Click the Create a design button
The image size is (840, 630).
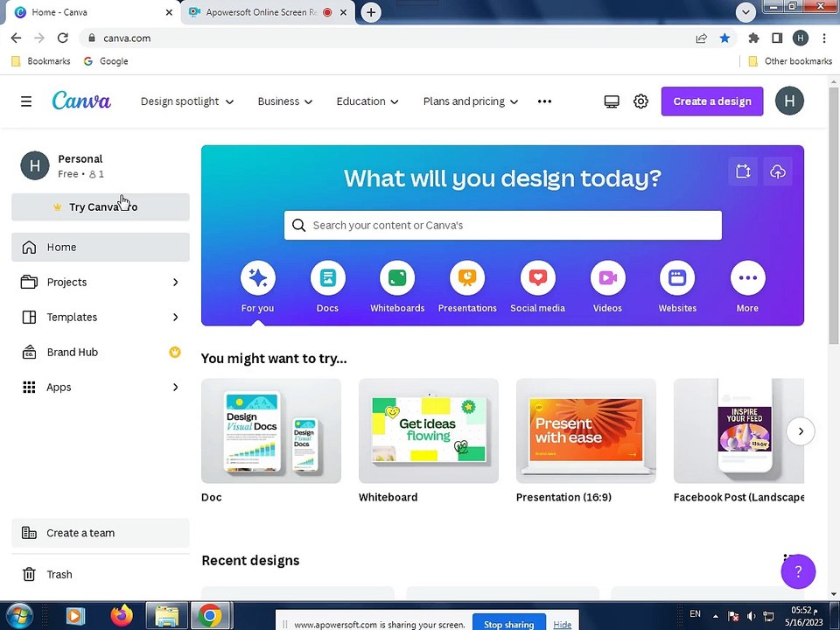pos(712,101)
